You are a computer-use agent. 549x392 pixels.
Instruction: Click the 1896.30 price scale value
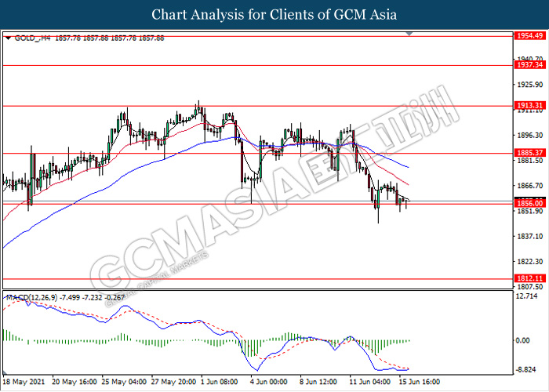tap(530, 135)
